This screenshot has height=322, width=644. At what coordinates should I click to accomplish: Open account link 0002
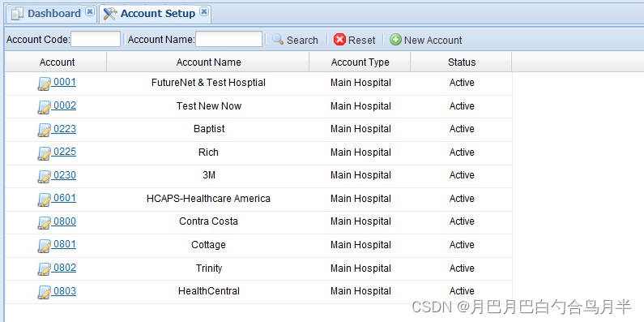tap(65, 105)
